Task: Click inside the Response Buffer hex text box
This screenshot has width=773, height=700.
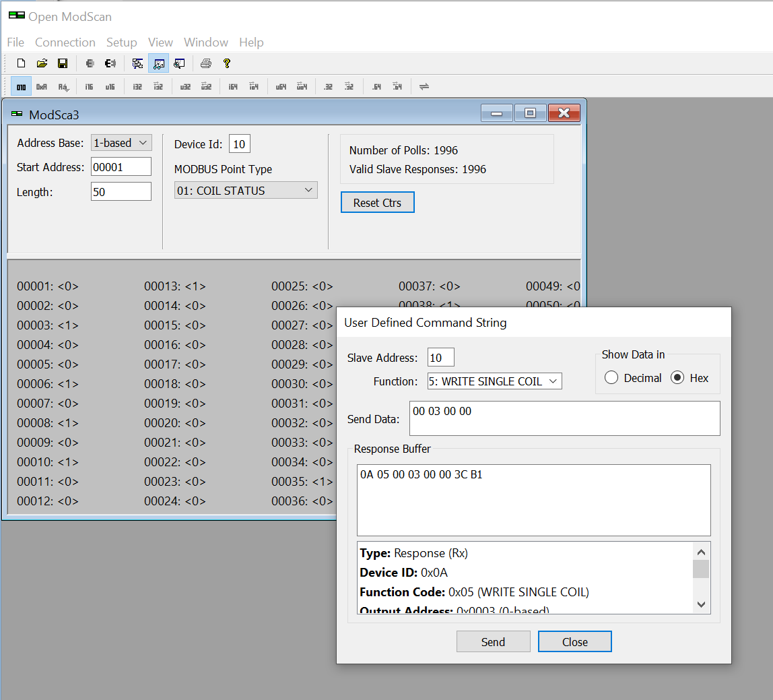Action: (534, 500)
